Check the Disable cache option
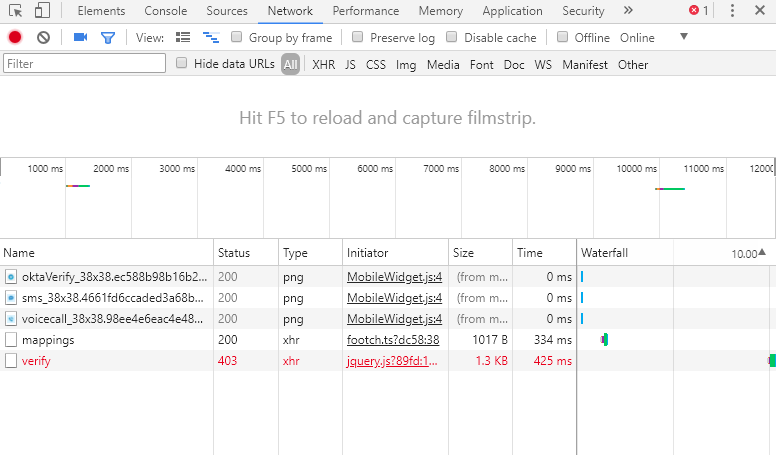Screen dimensions: 776x455 click(x=452, y=37)
